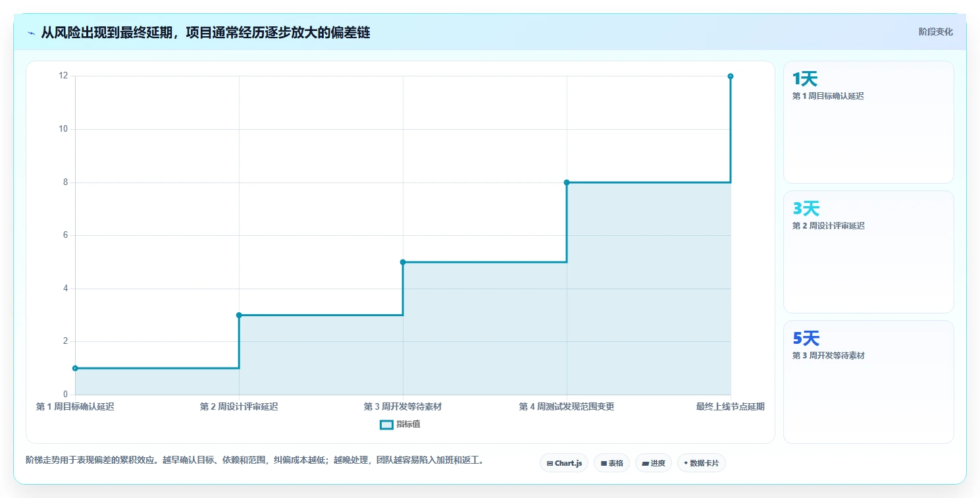Screen dimensions: 980x498
Task: Click the data point at value 3
Action: (239, 315)
